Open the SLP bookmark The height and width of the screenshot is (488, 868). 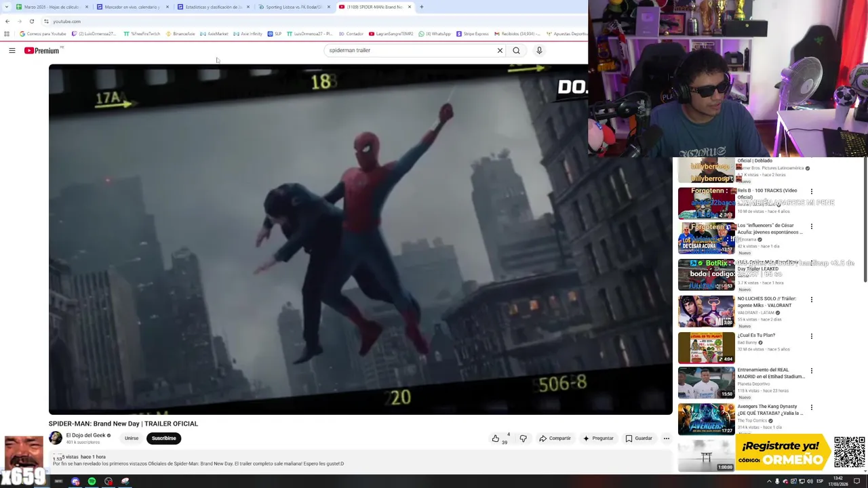(274, 33)
